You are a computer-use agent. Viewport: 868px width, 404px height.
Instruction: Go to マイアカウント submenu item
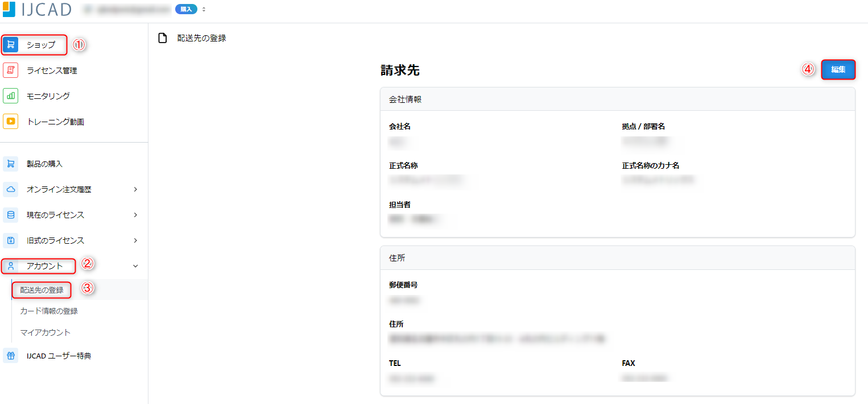46,332
